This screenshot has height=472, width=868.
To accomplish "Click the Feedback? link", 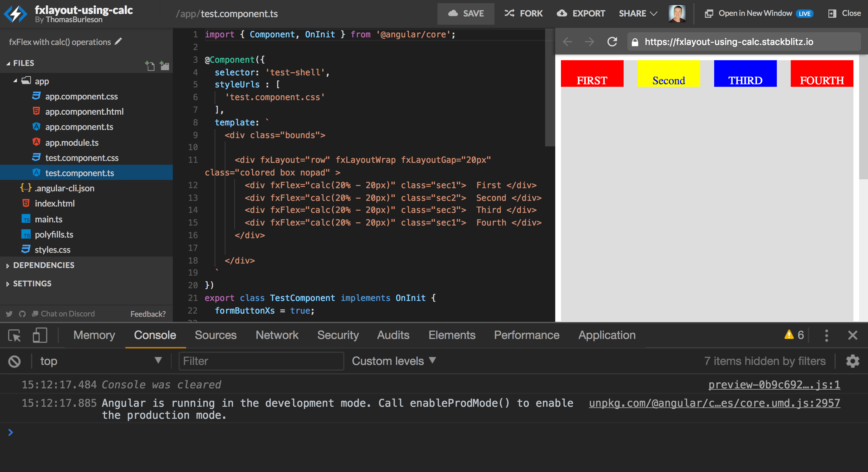I will point(148,314).
